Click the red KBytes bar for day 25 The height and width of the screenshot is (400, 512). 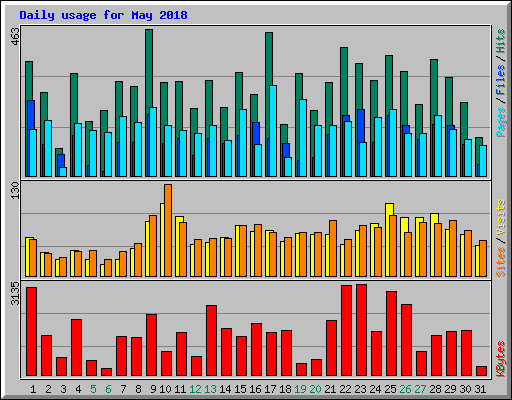point(392,334)
